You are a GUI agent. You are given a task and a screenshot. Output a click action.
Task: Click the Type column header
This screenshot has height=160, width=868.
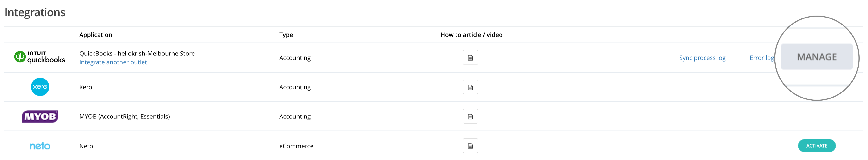[286, 35]
